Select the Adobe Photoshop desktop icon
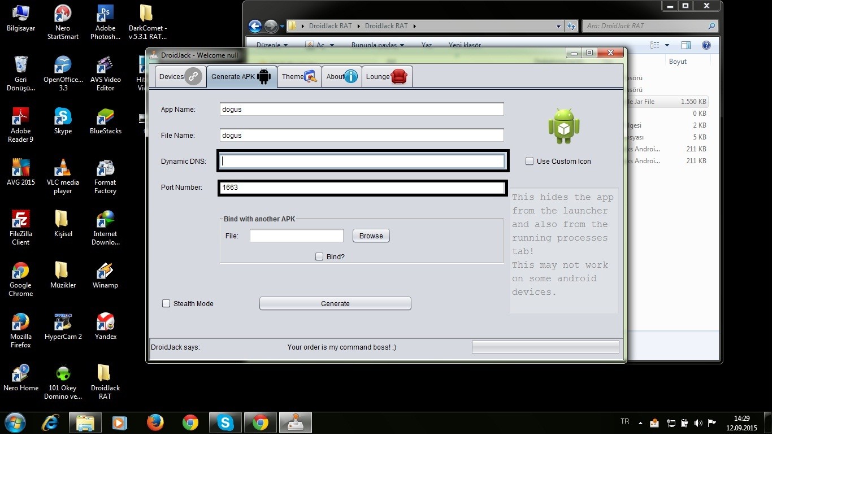Viewport: 868px width, 488px height. (x=105, y=22)
